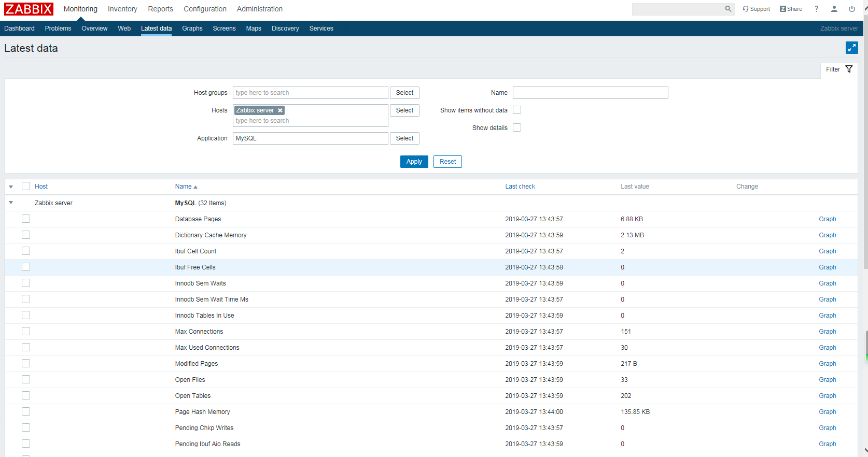Click 'Pending Chkp Writes' item name

point(204,428)
